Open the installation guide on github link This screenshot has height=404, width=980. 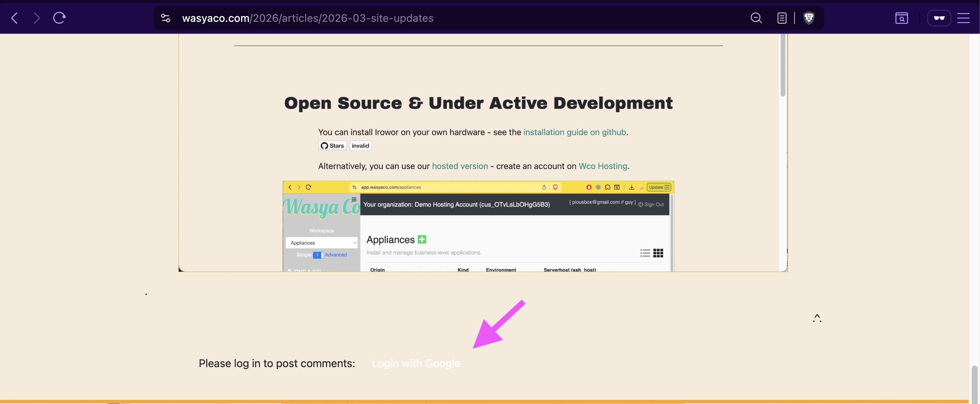[x=574, y=132]
